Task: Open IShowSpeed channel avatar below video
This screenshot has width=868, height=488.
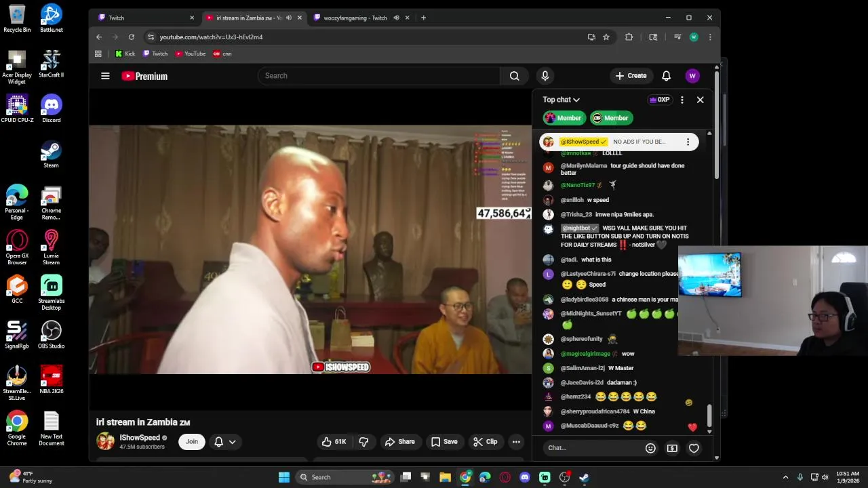Action: (x=105, y=441)
